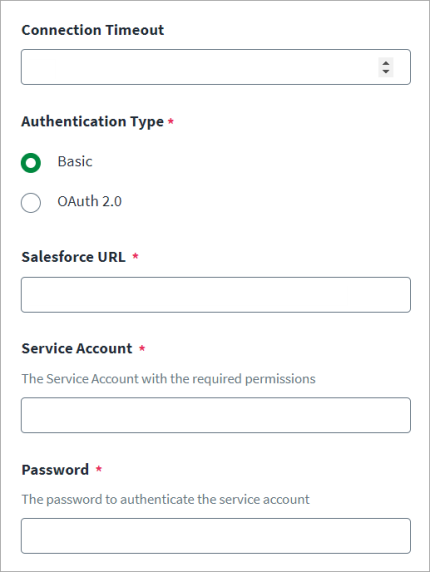Select the OAuth 2.0 radio button
430x572 pixels.
pos(31,202)
